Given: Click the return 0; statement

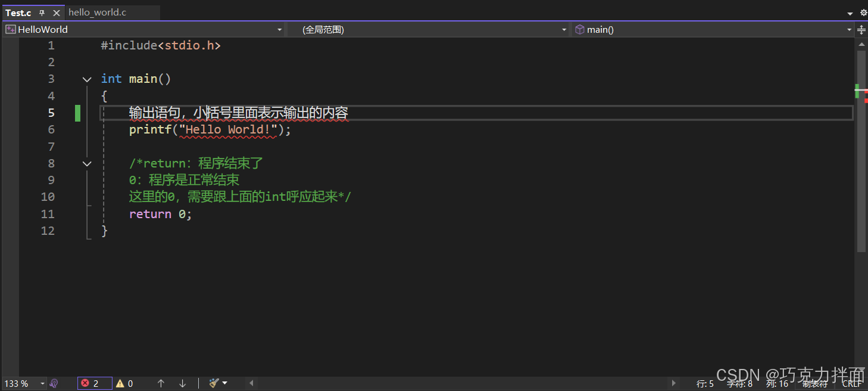Looking at the screenshot, I should coord(161,214).
